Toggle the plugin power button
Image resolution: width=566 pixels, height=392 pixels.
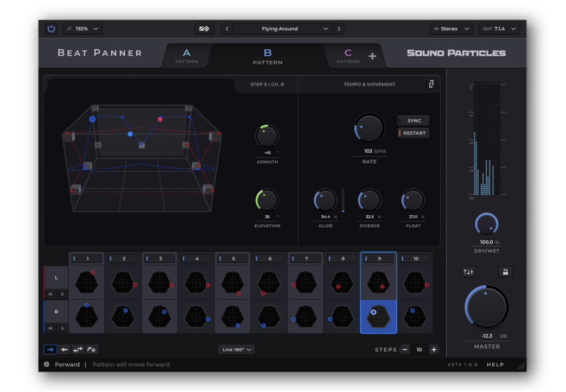tap(51, 29)
